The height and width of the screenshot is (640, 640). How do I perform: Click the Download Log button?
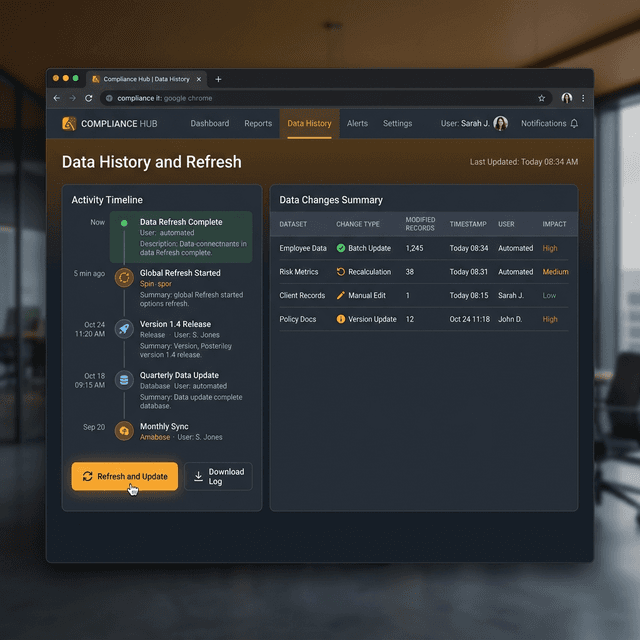click(218, 476)
